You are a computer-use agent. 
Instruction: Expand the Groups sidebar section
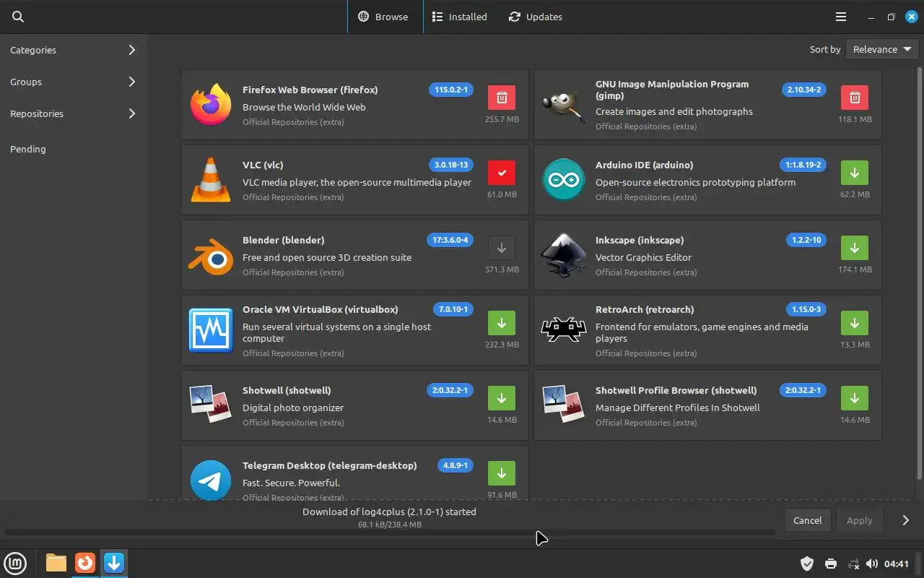(x=74, y=82)
